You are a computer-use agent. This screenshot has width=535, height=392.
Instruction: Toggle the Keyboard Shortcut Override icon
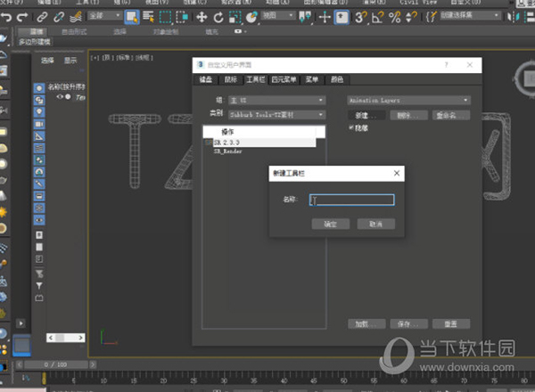[x=342, y=17]
